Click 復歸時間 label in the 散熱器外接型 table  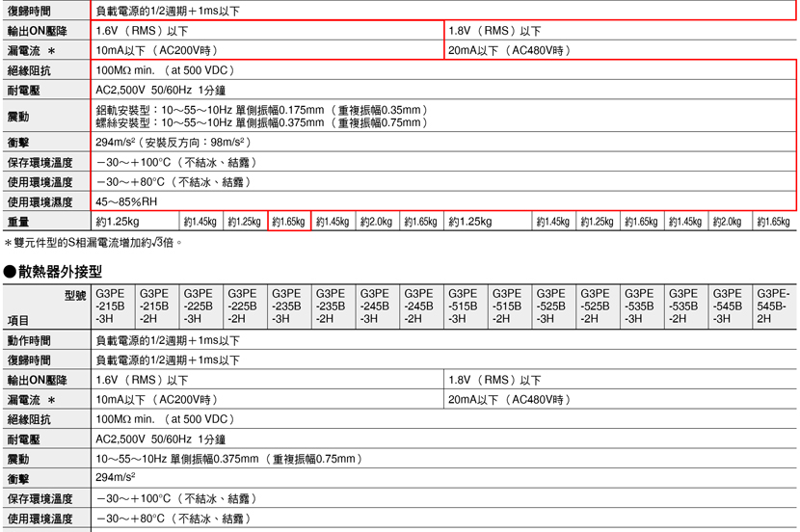tap(29, 360)
